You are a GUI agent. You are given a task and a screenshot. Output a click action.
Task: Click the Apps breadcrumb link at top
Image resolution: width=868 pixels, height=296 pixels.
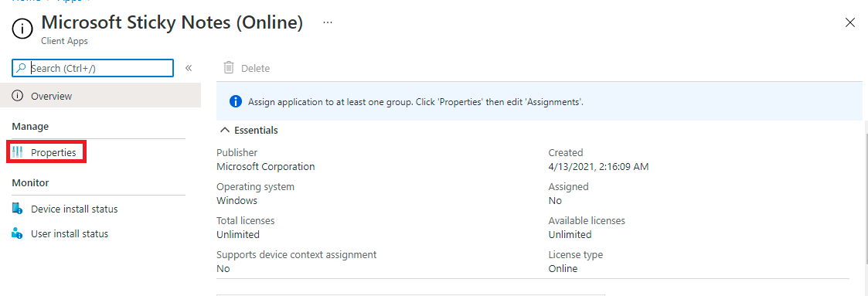[x=69, y=2]
